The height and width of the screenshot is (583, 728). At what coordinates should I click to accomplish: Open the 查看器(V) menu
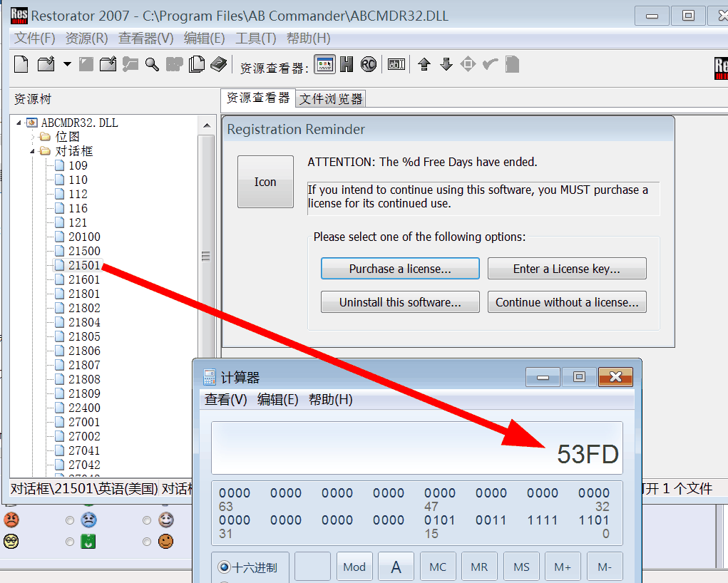pyautogui.click(x=145, y=38)
